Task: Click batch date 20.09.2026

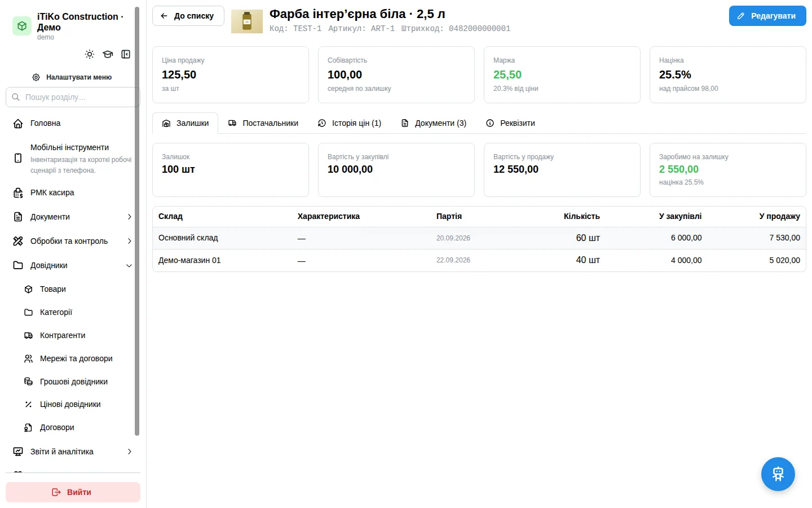Action: click(453, 238)
